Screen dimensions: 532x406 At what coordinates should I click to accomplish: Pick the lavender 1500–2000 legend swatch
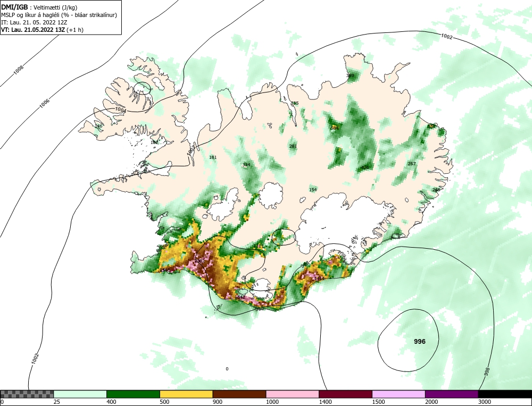[398, 394]
